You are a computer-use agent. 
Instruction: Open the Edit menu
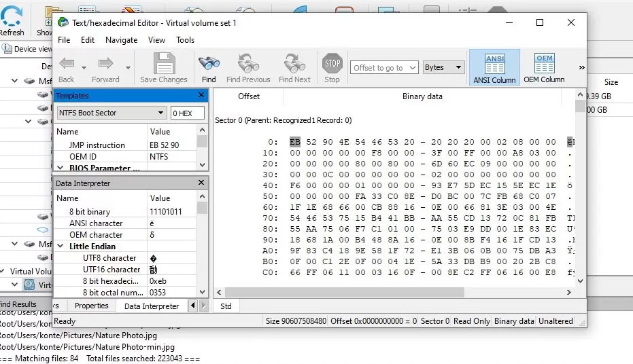[x=88, y=40]
